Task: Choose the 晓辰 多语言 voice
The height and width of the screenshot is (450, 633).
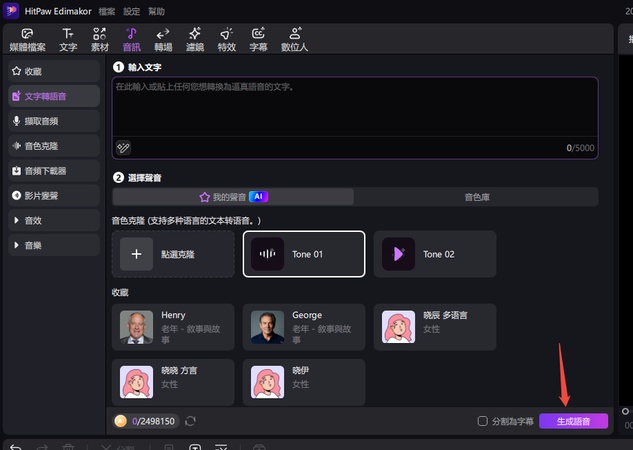Action: pyautogui.click(x=435, y=327)
